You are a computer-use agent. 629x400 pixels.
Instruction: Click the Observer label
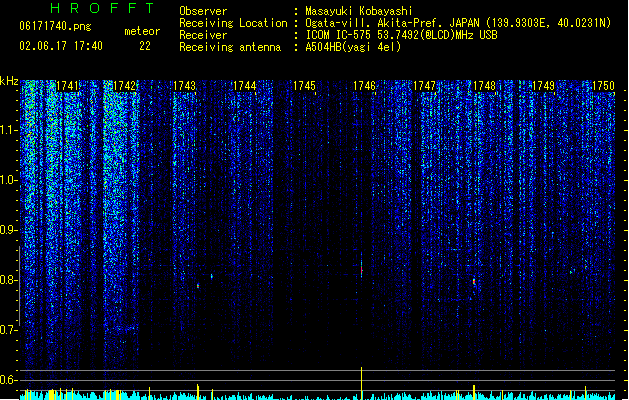coord(203,11)
